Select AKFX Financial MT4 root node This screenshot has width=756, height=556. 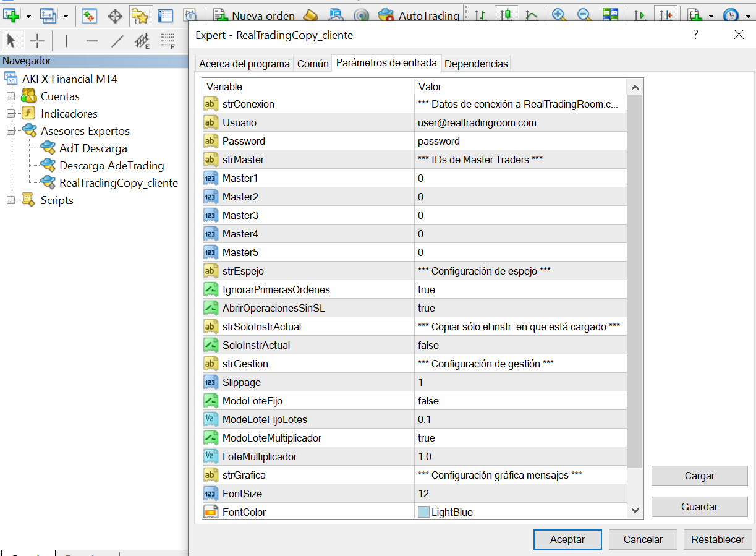70,79
